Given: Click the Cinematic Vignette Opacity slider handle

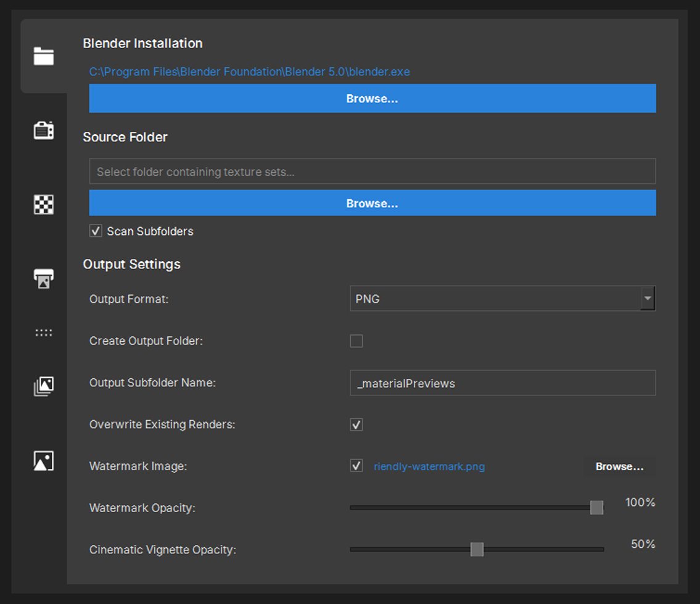Looking at the screenshot, I should coord(477,549).
